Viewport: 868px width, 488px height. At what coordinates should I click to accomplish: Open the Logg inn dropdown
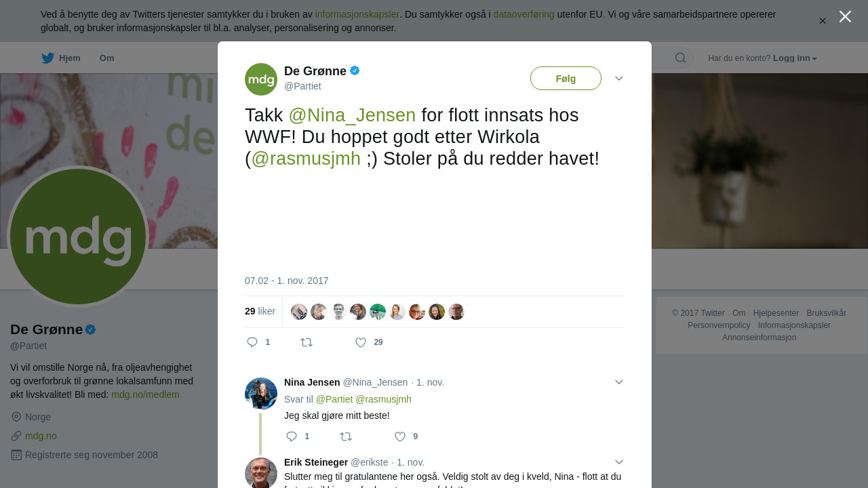click(x=795, y=58)
